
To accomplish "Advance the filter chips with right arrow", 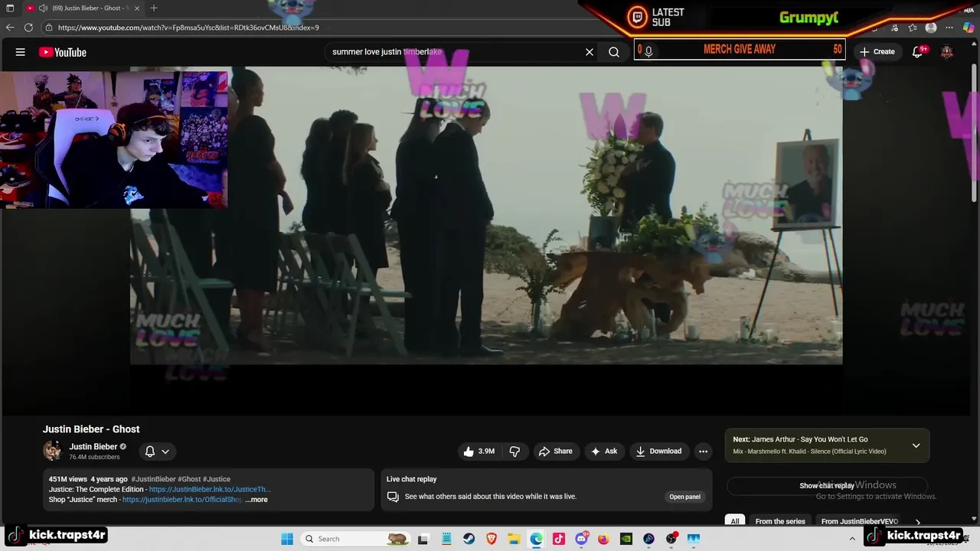I will 918,522.
